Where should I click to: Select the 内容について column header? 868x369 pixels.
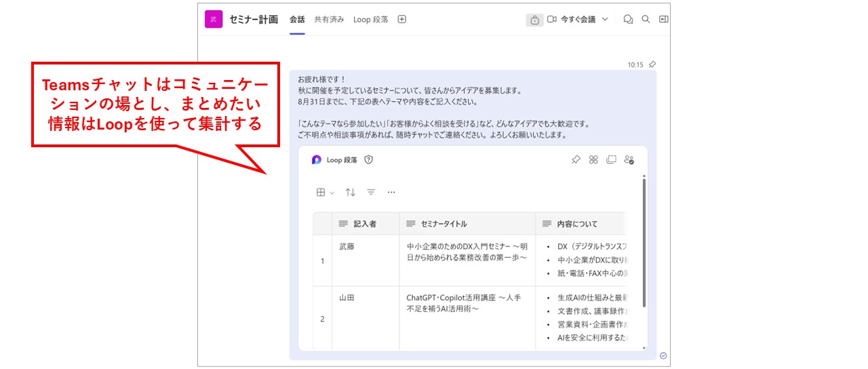[x=580, y=224]
